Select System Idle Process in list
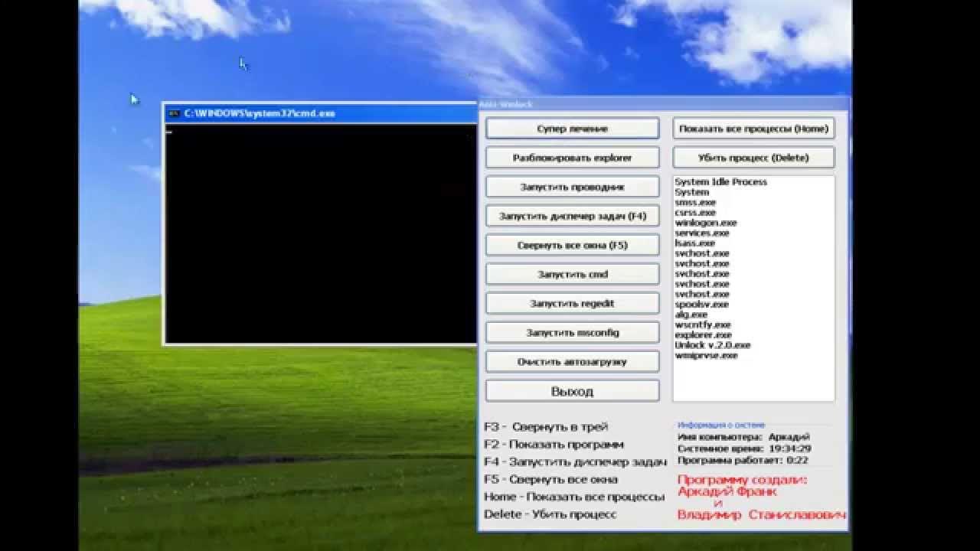The image size is (980, 551). [720, 181]
